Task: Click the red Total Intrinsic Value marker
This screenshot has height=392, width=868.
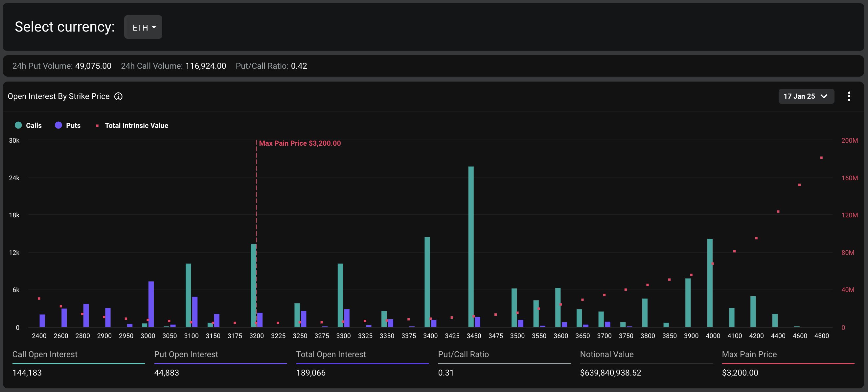Action: click(97, 126)
